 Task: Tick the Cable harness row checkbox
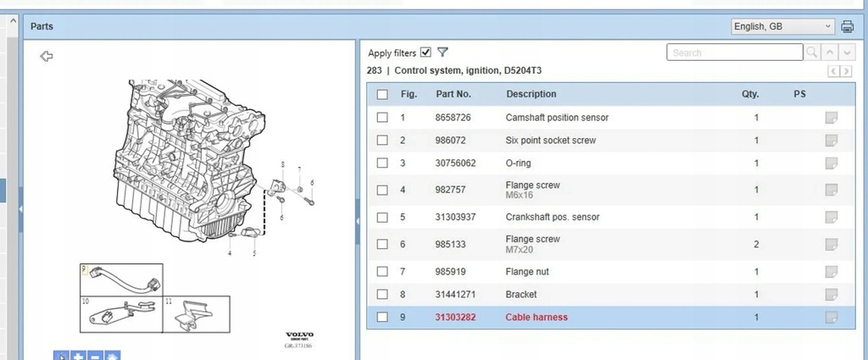(382, 317)
